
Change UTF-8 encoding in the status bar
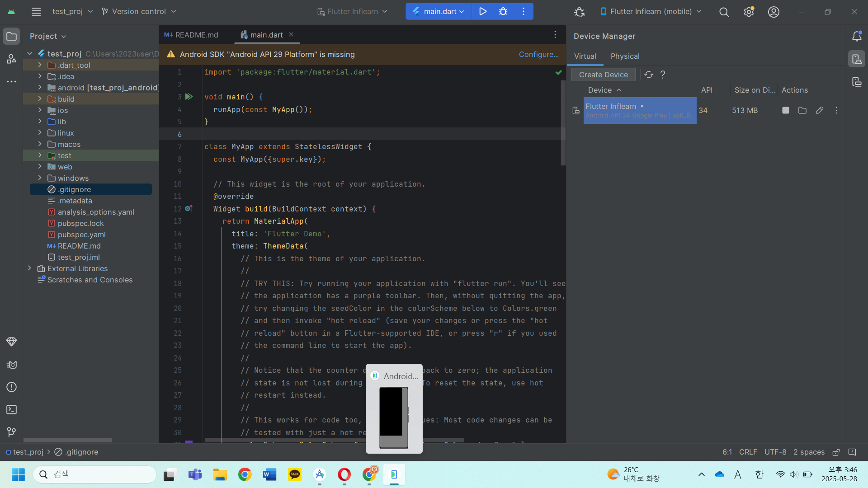[775, 452]
